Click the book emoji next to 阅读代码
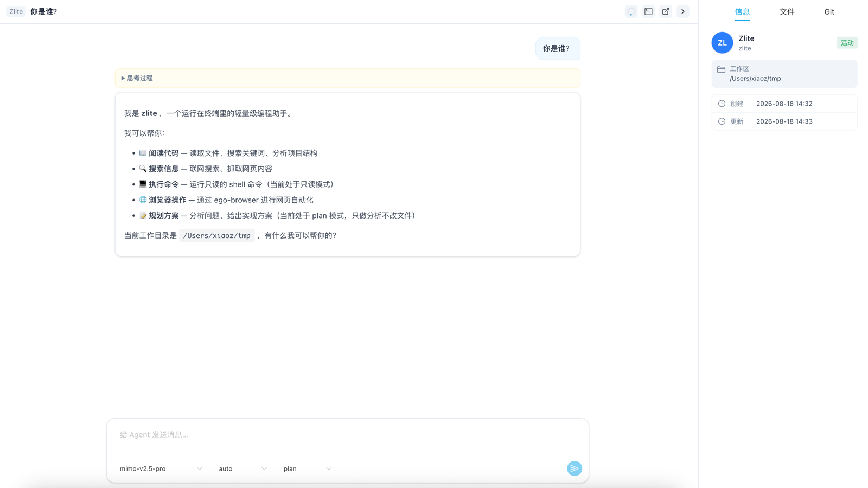The image size is (868, 488). point(143,153)
